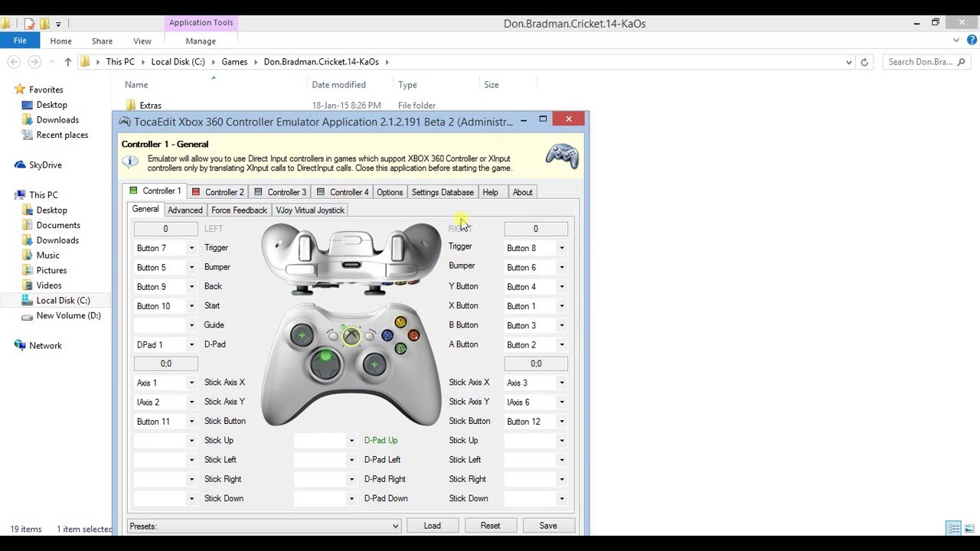Click the red Controller 2 status icon
This screenshot has width=980, height=551.
pos(196,192)
